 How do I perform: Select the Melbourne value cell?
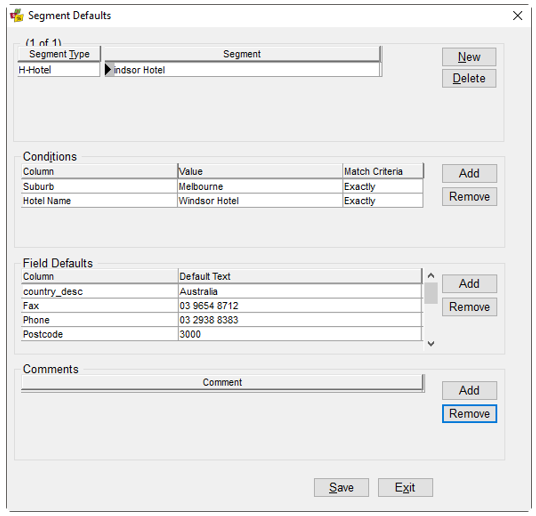260,187
